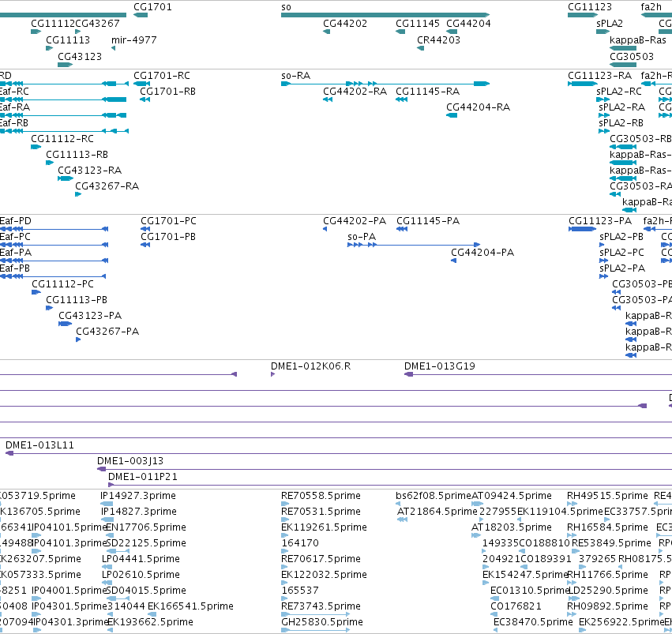Select the CG43123-RA transcript label
The image size is (672, 634).
pos(89,171)
